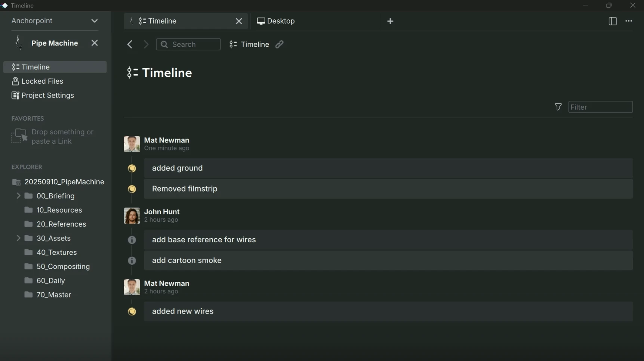Click info icon beside 'add base reference for wires'

[132, 240]
